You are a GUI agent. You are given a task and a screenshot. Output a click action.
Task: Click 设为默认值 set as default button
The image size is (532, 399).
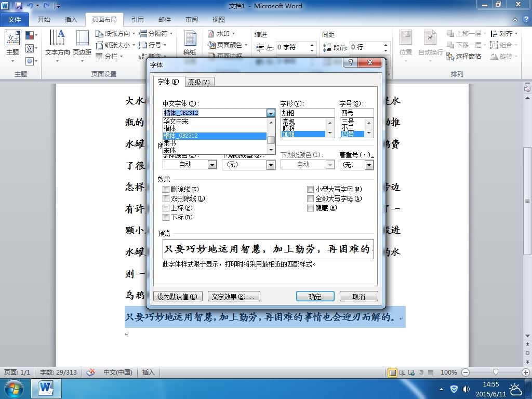click(178, 297)
